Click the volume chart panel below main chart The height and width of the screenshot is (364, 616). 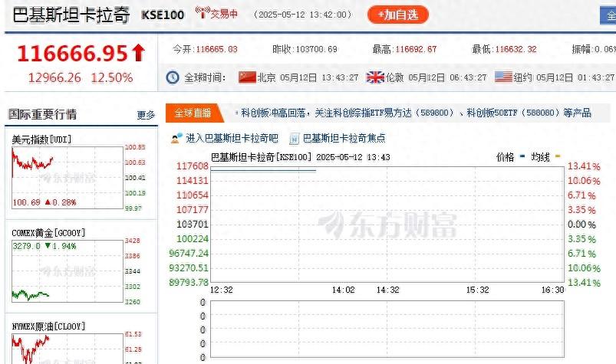tap(387, 329)
